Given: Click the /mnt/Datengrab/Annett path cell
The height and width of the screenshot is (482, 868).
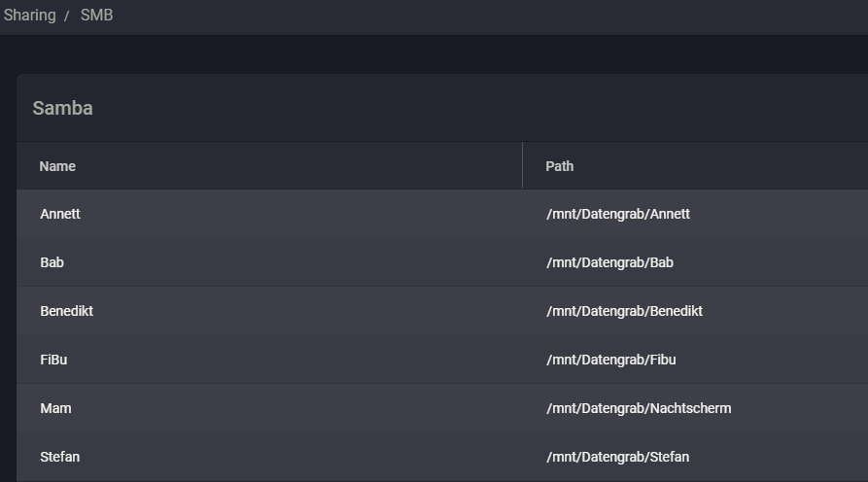Looking at the screenshot, I should 618,214.
